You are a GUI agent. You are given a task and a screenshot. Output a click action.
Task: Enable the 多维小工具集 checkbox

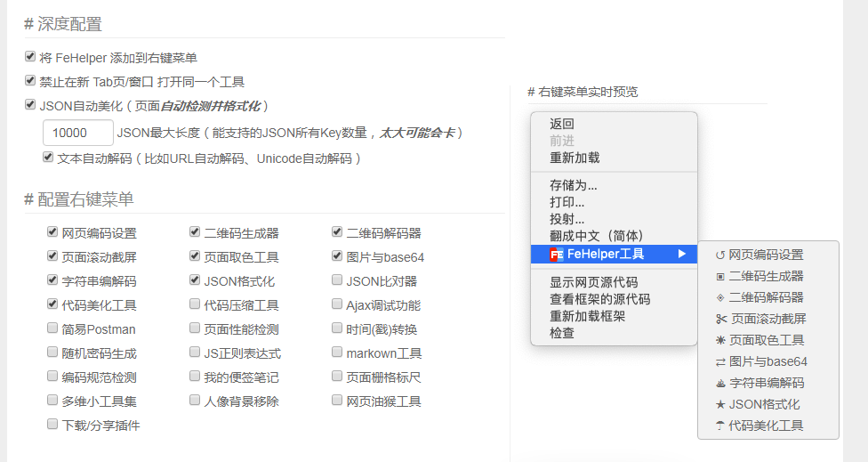tap(52, 400)
